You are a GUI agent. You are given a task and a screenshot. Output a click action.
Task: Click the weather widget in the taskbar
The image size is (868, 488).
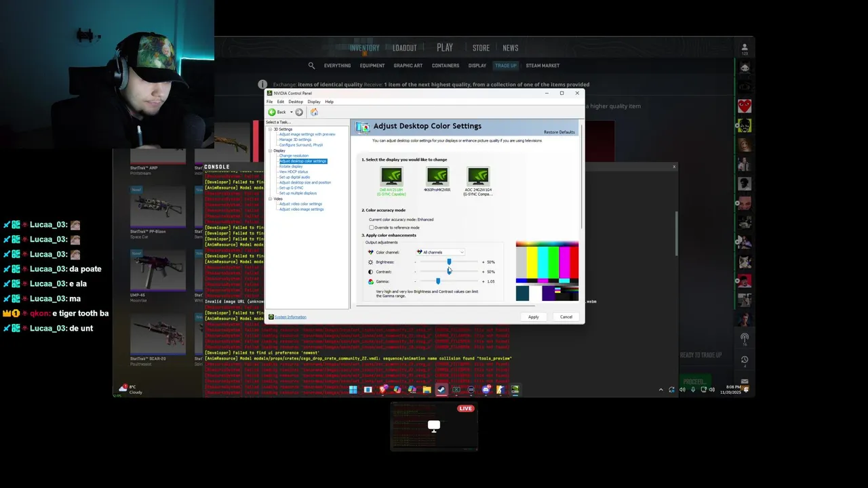click(x=132, y=390)
